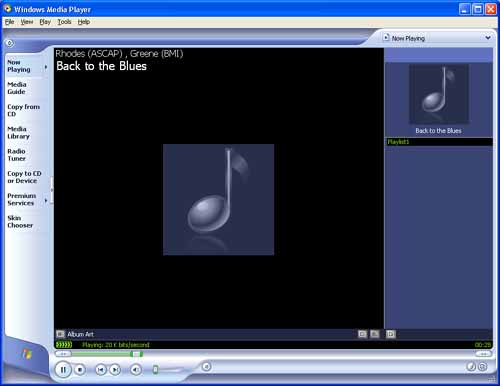Hide the taskbar using its edge handle
The width and height of the screenshot is (500, 386).
coord(52,190)
